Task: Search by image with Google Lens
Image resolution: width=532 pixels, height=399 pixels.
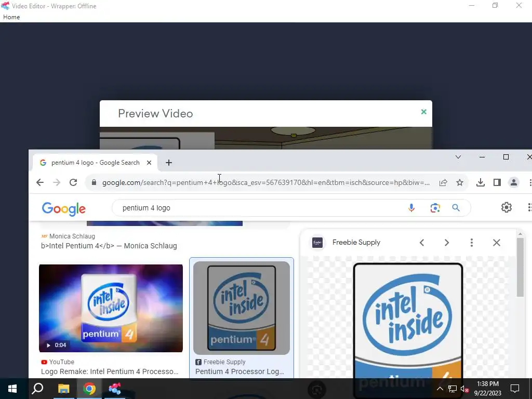Action: pyautogui.click(x=435, y=208)
